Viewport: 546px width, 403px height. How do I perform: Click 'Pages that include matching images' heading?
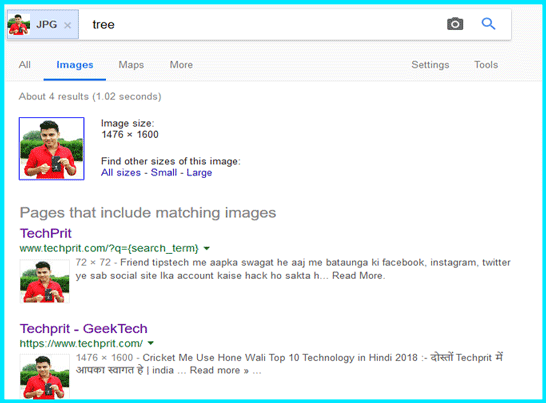coord(148,212)
